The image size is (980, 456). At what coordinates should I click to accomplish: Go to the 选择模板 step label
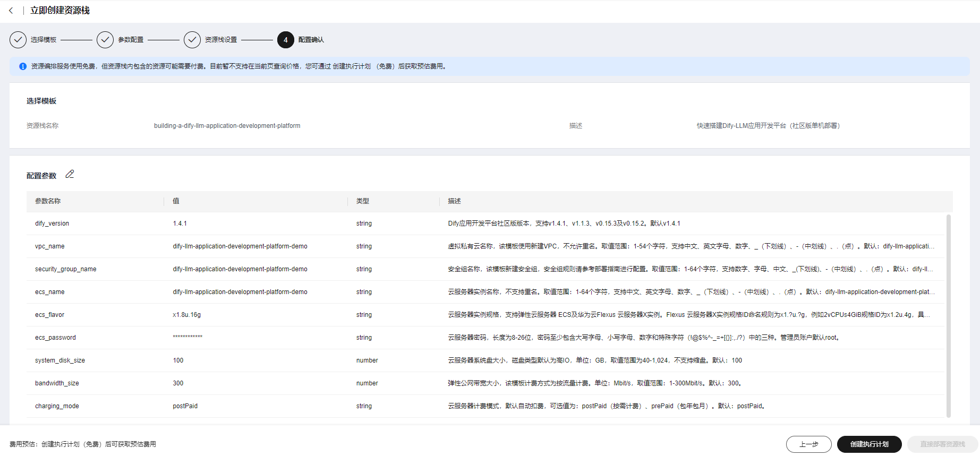pos(44,40)
